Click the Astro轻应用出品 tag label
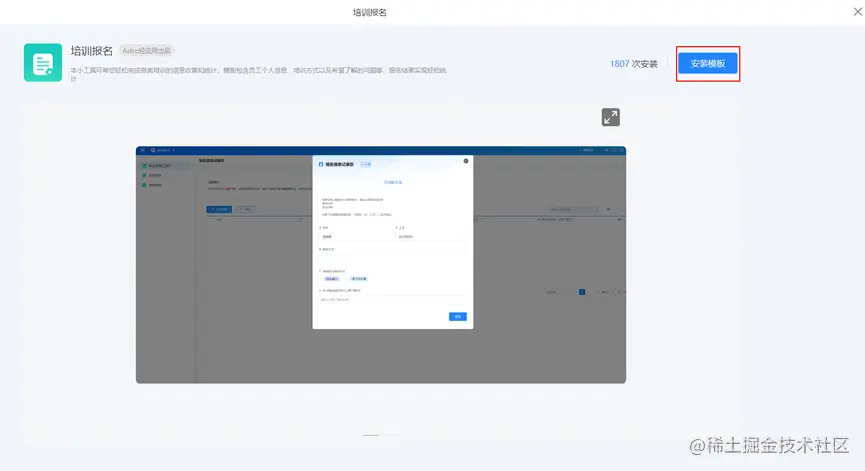This screenshot has width=865, height=471. coord(147,51)
